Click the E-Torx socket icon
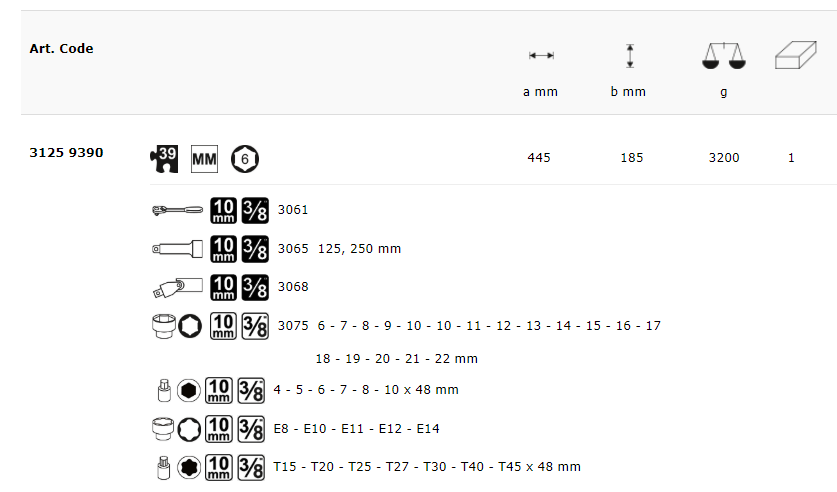Image resolution: width=837 pixels, height=492 pixels. tap(162, 429)
